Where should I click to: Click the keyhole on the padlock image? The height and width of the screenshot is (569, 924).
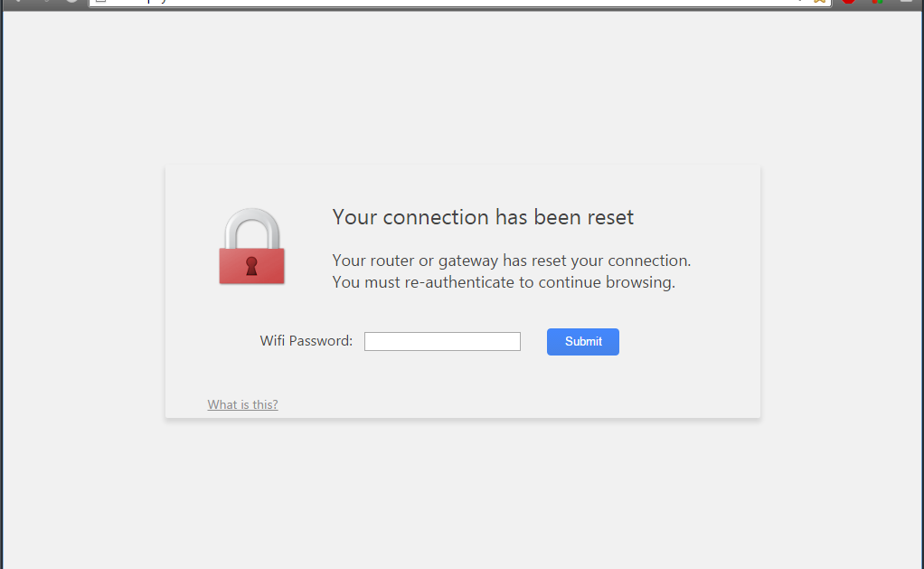251,266
